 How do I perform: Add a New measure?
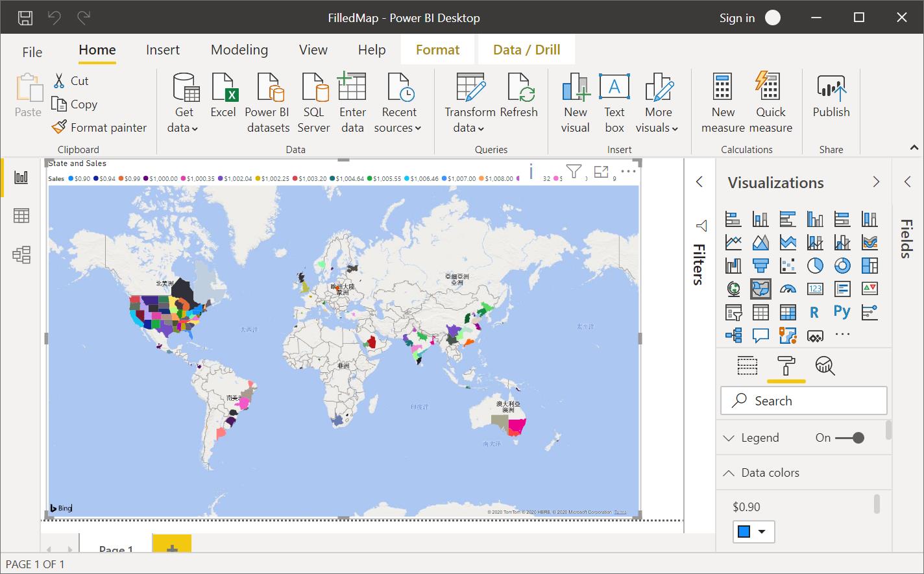tap(723, 104)
